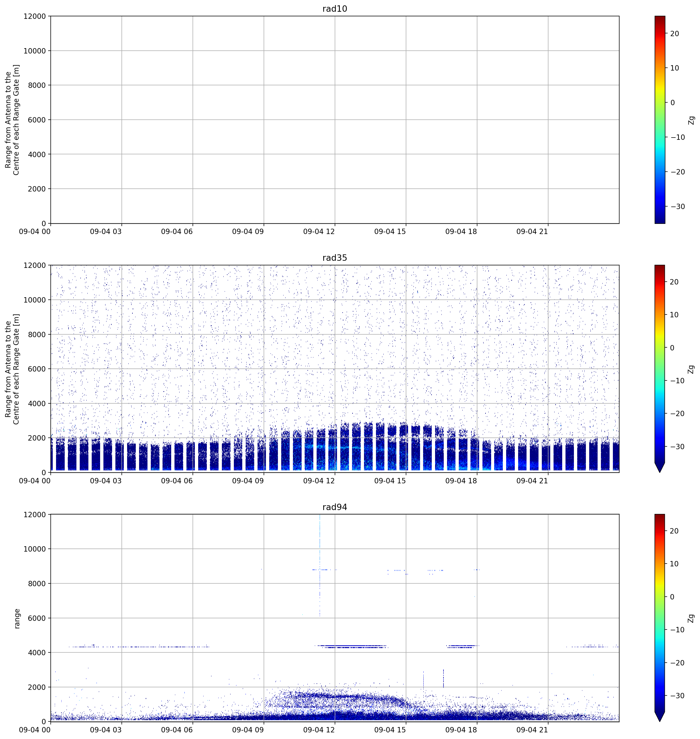Click the Zg label beside rad35 colorbar

tap(691, 369)
